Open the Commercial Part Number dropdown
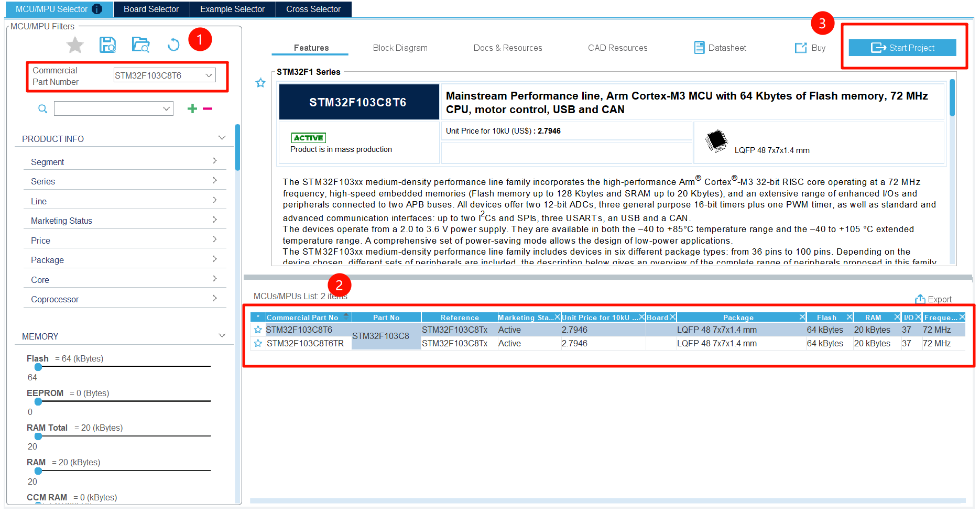 tap(209, 75)
